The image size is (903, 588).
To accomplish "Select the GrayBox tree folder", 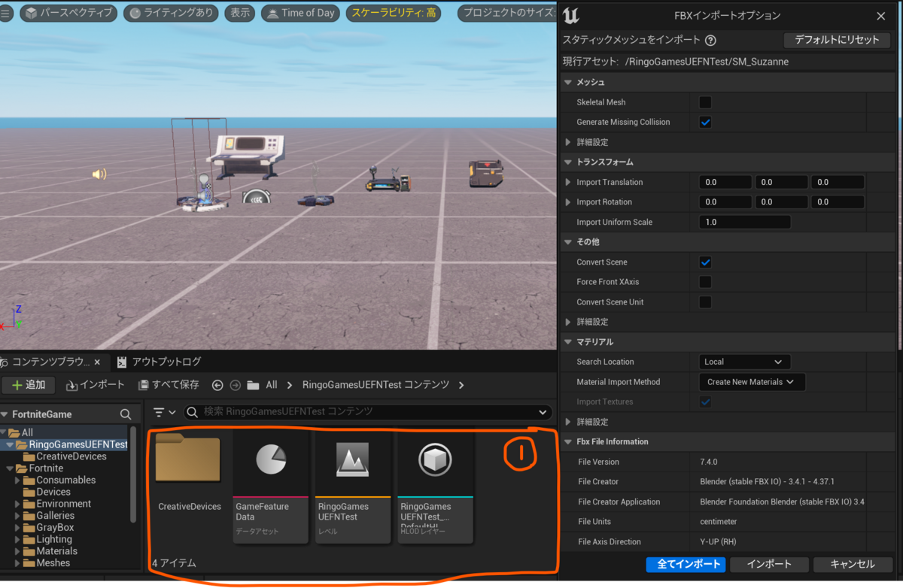I will click(x=54, y=528).
